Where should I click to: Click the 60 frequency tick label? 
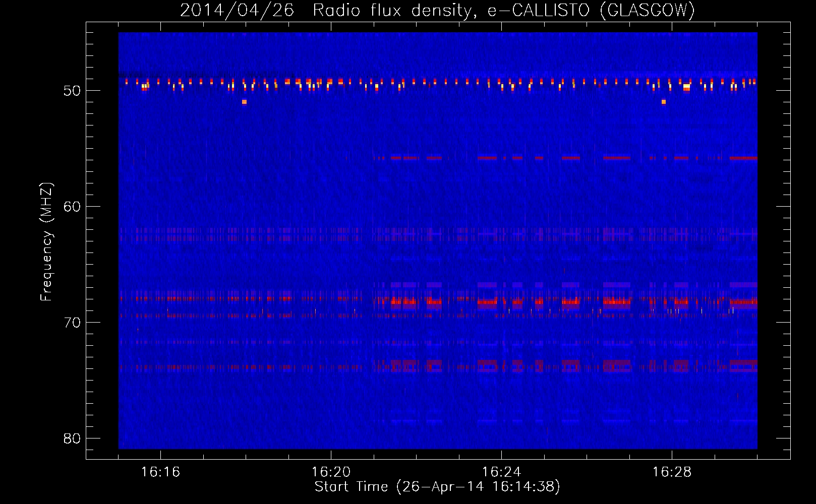coord(72,207)
